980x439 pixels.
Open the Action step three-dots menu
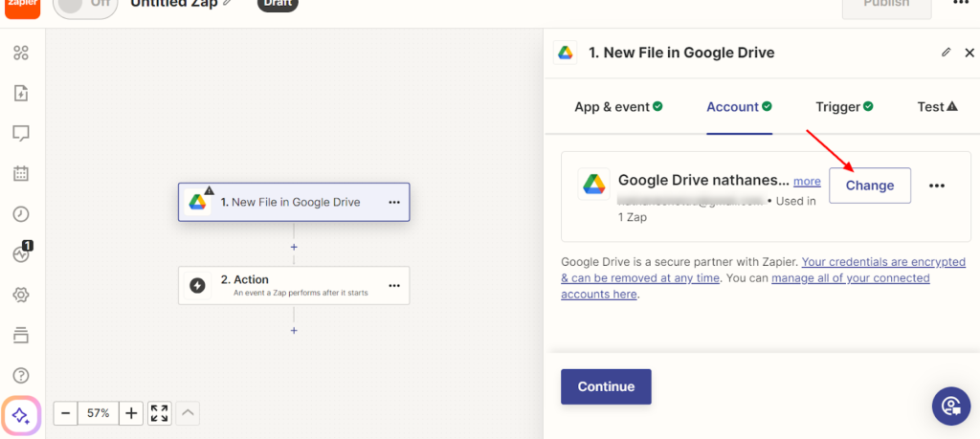coord(393,286)
